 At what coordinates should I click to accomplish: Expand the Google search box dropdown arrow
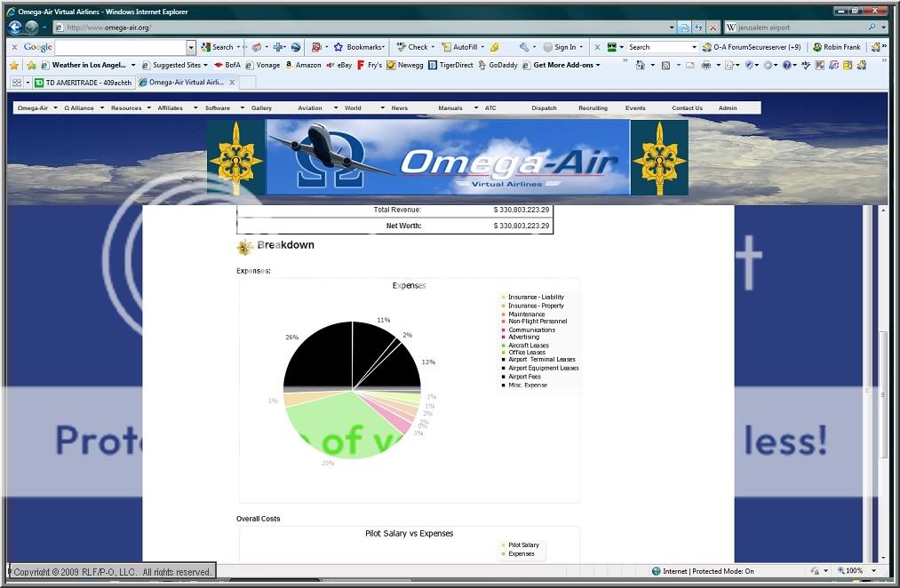click(x=191, y=47)
